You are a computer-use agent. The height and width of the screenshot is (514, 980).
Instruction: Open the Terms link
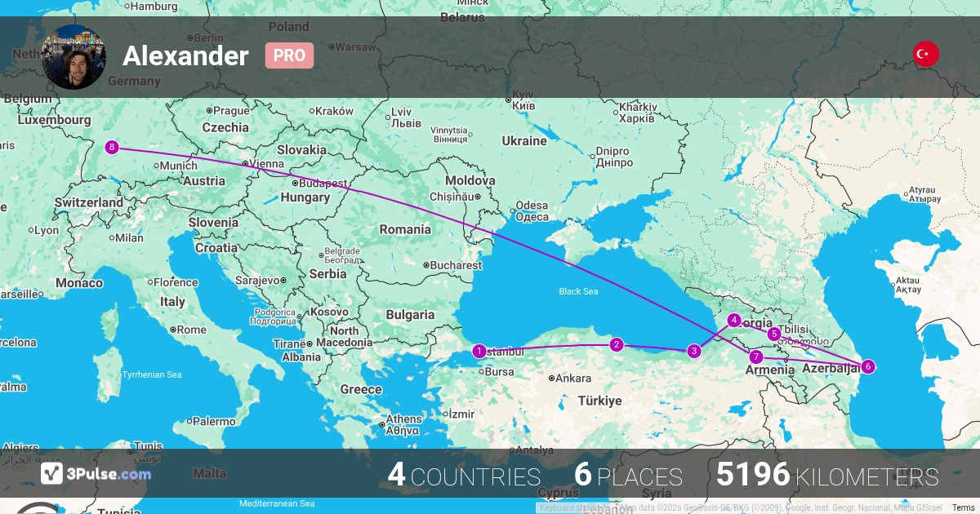pyautogui.click(x=963, y=507)
